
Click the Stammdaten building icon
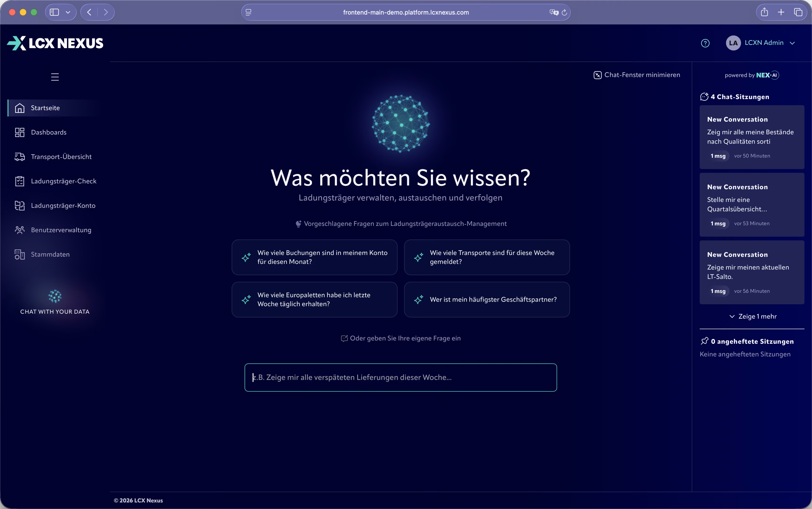pos(20,254)
